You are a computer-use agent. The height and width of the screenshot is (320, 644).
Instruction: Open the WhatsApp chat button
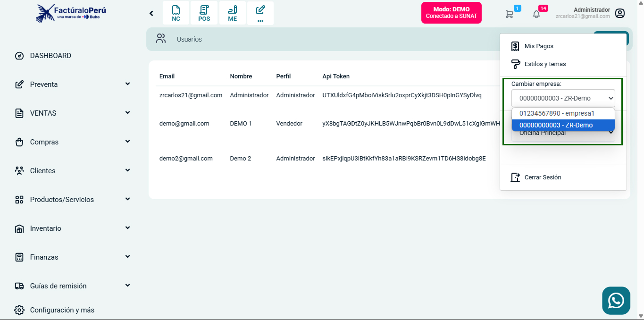pos(616,301)
